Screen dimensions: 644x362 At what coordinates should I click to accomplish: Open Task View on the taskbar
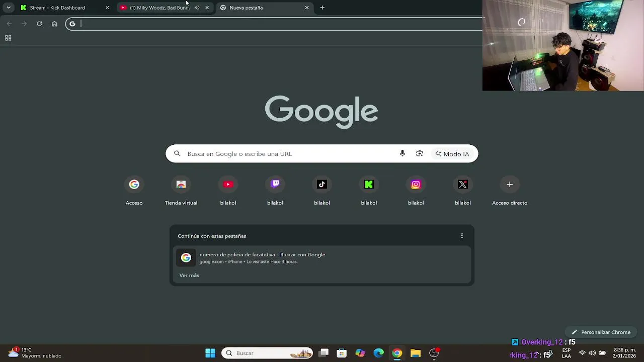click(x=324, y=353)
